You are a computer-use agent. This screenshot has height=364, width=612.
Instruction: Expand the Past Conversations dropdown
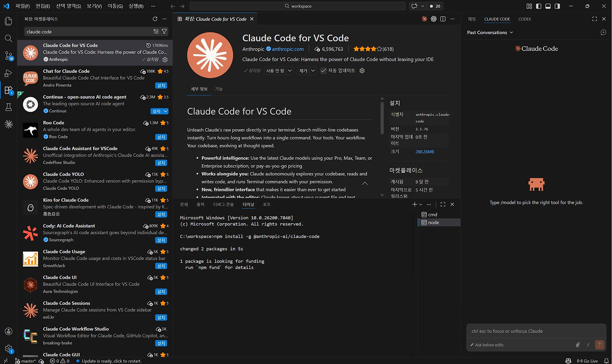[x=490, y=32]
